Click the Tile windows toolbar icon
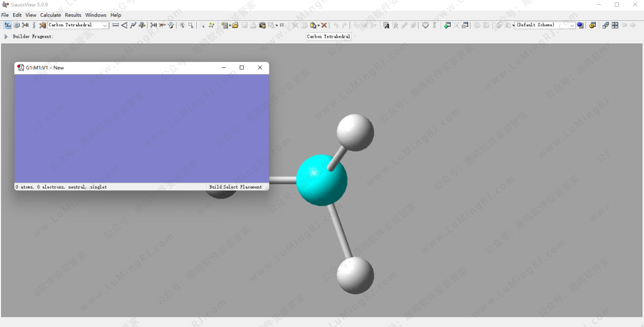Image resolution: width=644 pixels, height=327 pixels. (x=615, y=25)
